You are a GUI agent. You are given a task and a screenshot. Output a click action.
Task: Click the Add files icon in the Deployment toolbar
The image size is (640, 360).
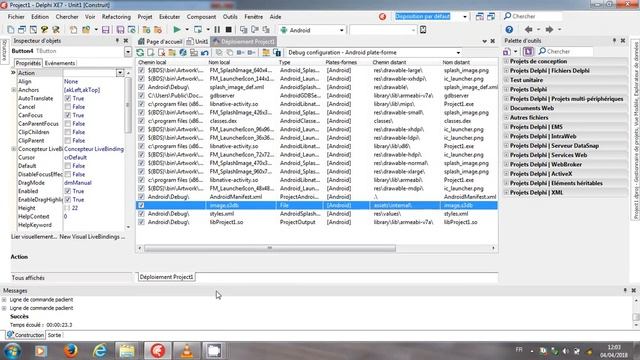(x=151, y=53)
